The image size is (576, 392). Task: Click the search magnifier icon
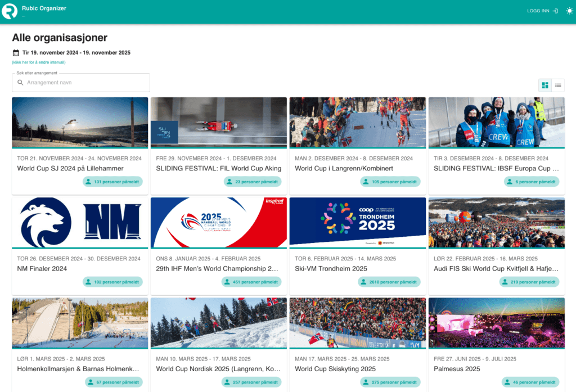click(x=21, y=83)
